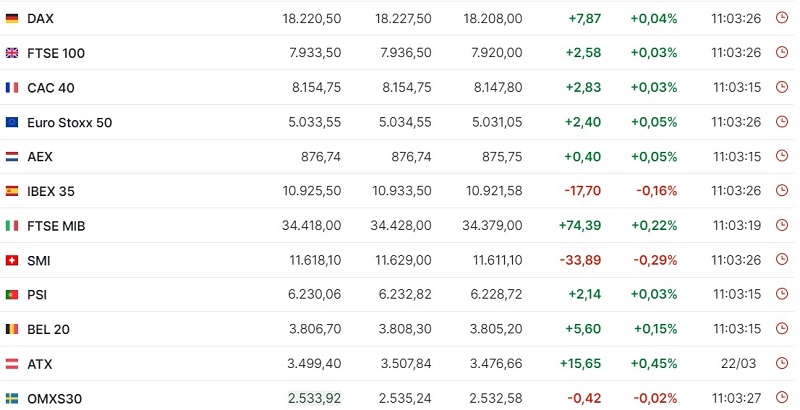Click the clock icon in the FTSE 100 row

(782, 52)
